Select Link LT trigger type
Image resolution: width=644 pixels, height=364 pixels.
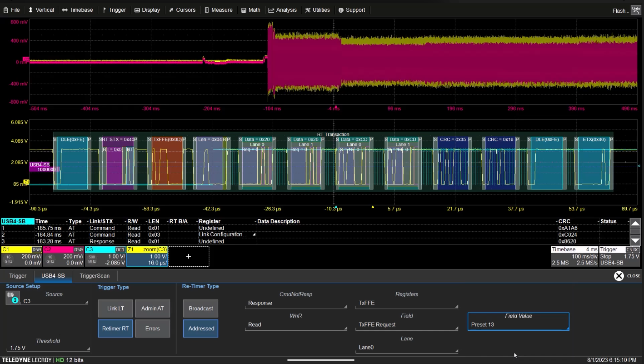115,309
